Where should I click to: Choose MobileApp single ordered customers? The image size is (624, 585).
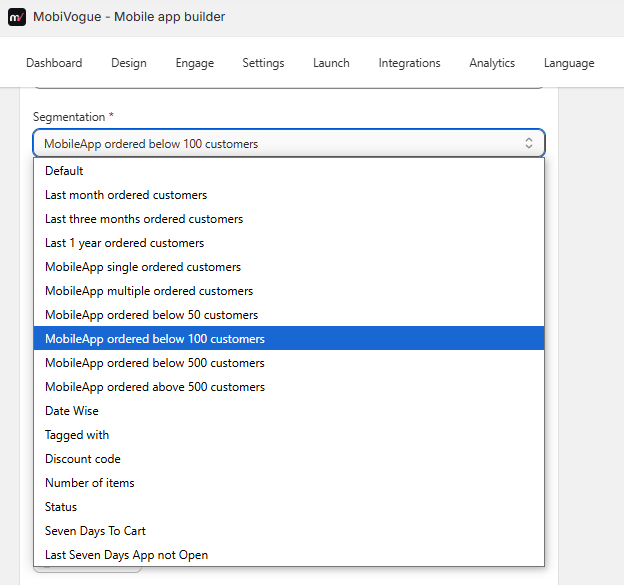click(x=289, y=267)
